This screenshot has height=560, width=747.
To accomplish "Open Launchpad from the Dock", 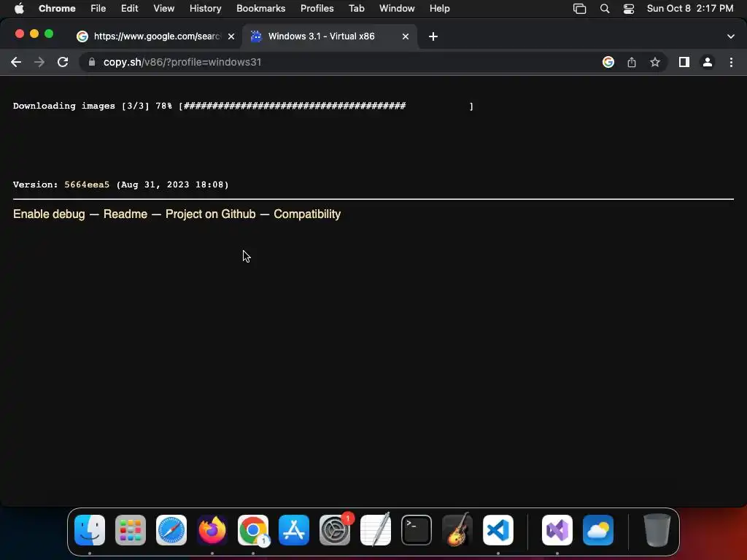I will pos(131,530).
